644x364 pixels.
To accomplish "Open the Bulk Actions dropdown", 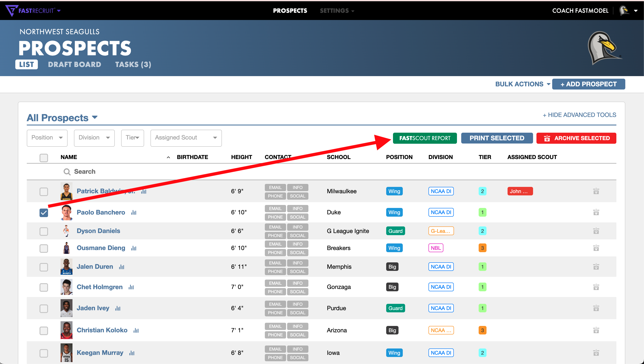I will click(523, 84).
